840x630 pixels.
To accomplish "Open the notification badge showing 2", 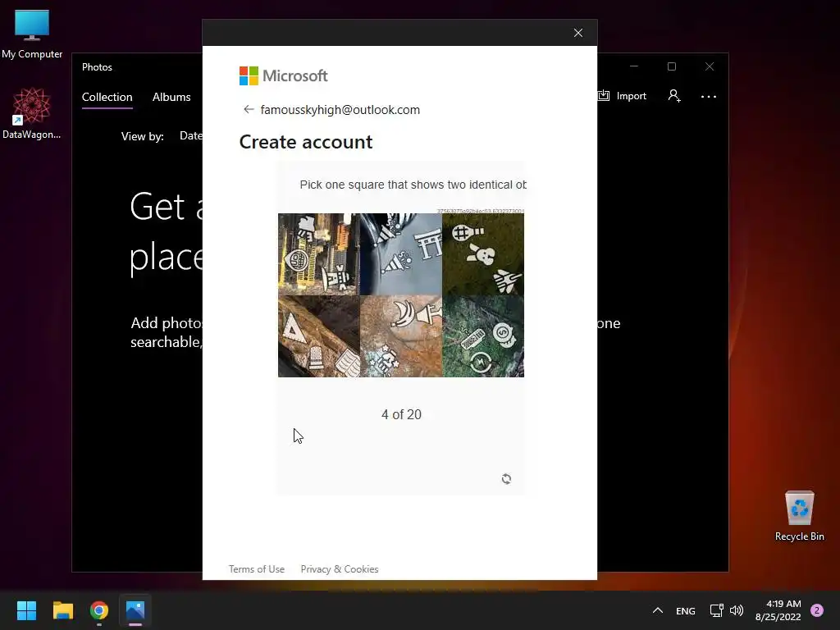I will tap(817, 610).
